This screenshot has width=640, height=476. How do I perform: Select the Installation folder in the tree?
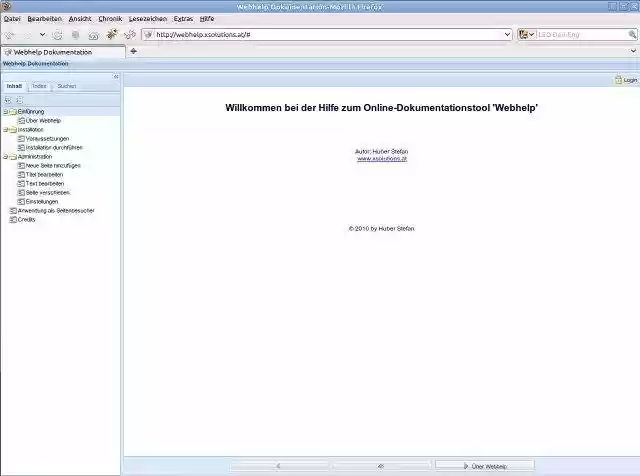(31, 129)
